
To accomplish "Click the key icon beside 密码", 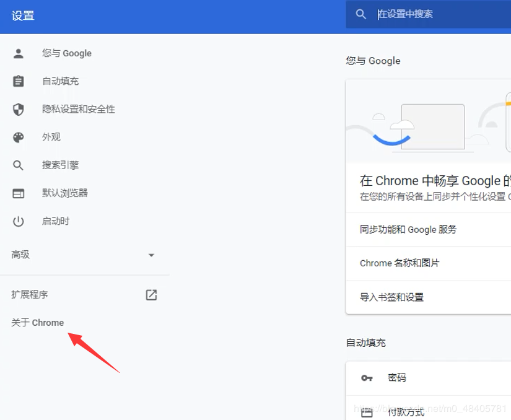I will (367, 378).
